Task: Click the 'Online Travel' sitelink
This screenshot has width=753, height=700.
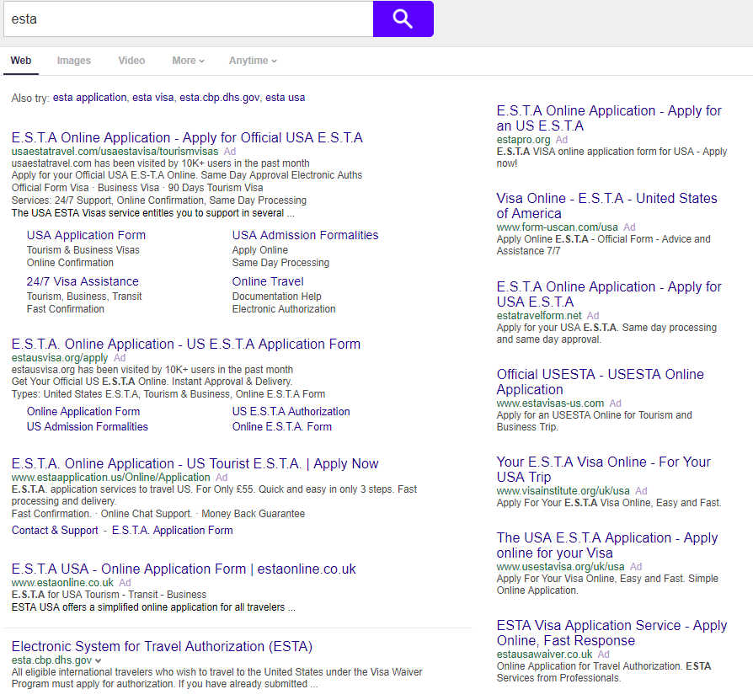Action: [268, 281]
